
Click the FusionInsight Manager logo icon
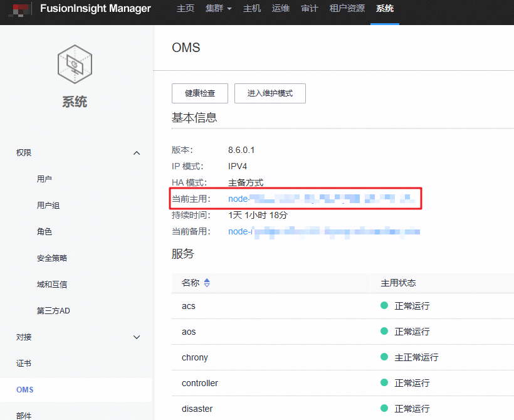(20, 9)
